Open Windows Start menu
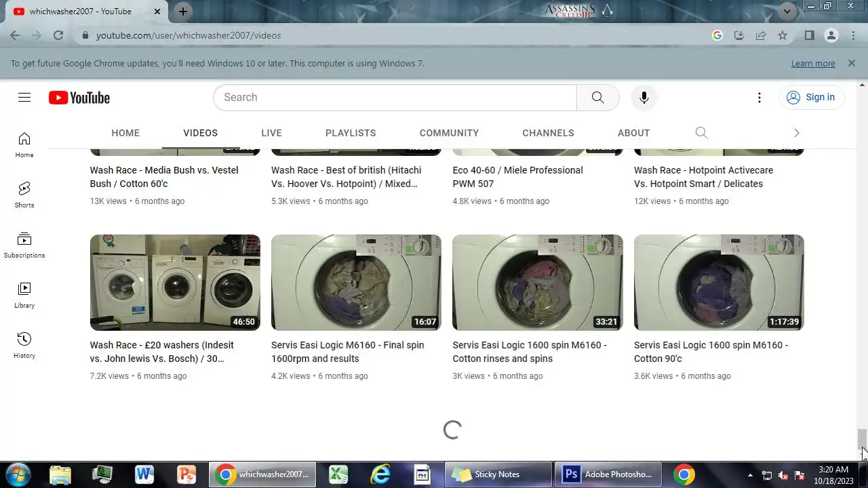868x488 pixels. pyautogui.click(x=18, y=474)
